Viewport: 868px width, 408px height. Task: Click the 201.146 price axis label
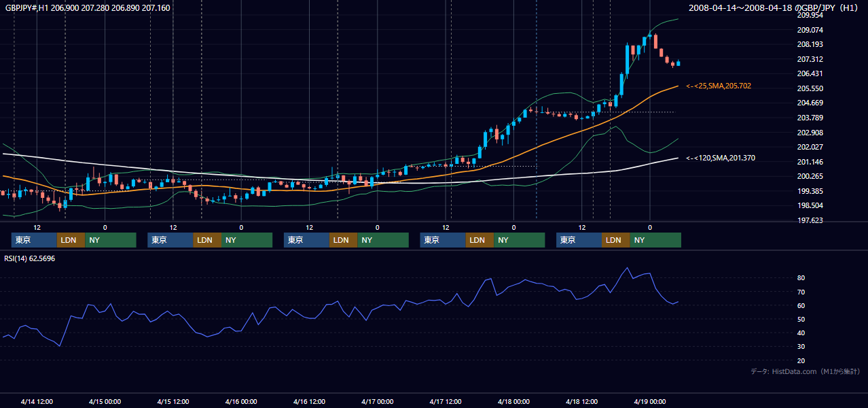click(x=810, y=162)
